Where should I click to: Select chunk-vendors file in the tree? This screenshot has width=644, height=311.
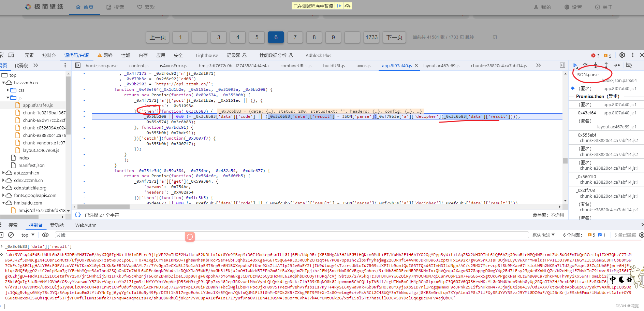coord(41,143)
